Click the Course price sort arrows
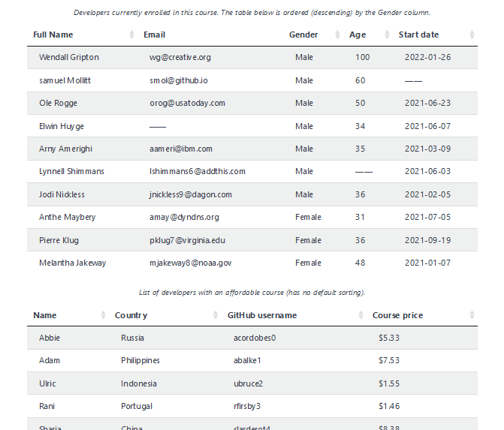 (472, 316)
